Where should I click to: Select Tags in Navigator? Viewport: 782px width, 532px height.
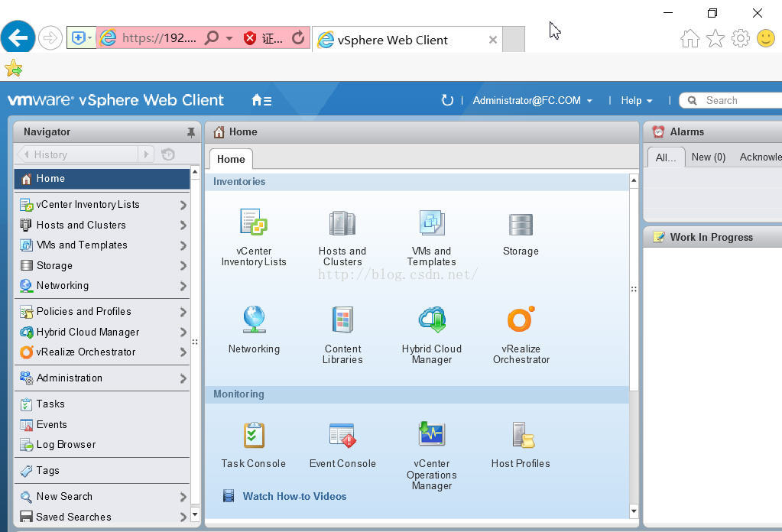(102, 470)
